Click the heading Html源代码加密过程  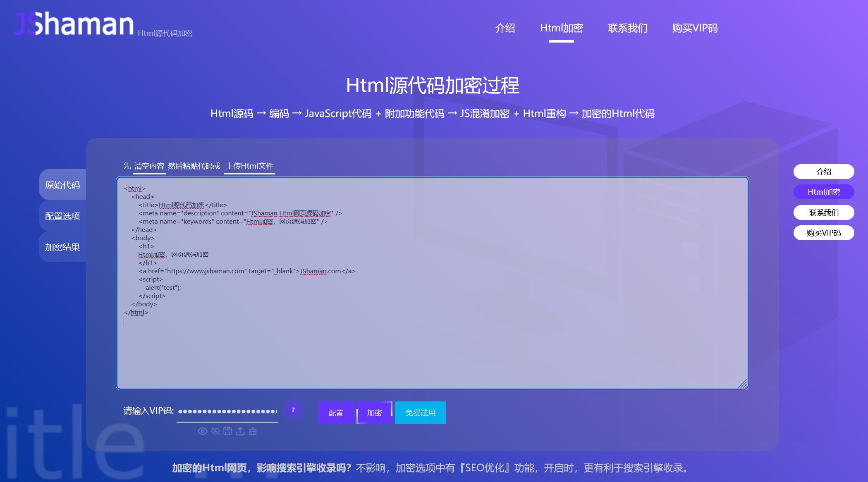(433, 86)
